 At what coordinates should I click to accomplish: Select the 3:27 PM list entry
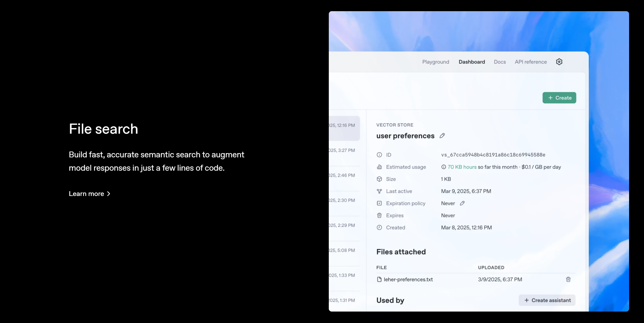coord(344,153)
